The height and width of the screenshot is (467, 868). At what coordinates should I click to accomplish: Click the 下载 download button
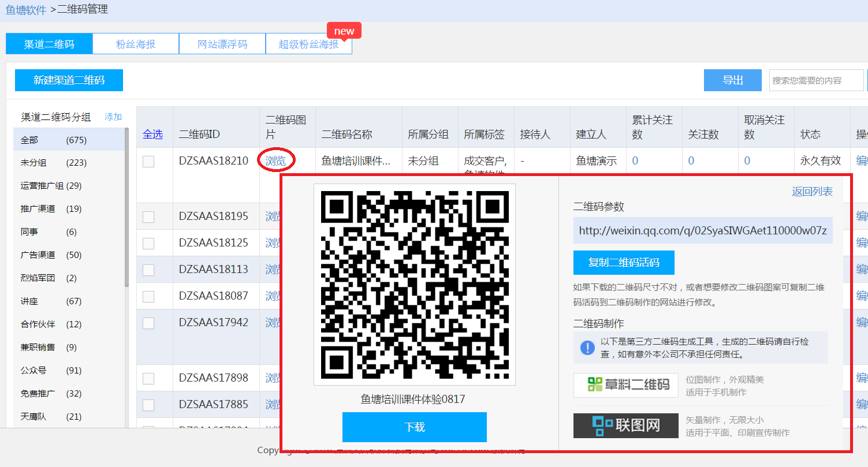point(415,427)
